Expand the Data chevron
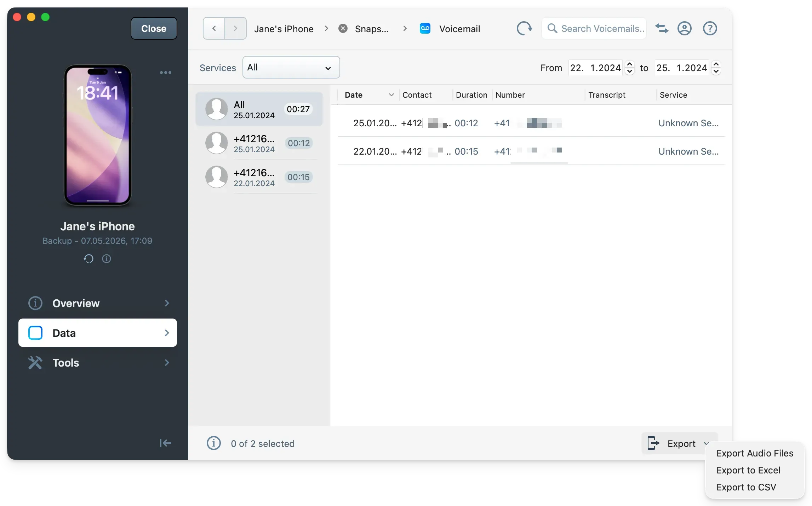This screenshot has width=812, height=506. [167, 333]
